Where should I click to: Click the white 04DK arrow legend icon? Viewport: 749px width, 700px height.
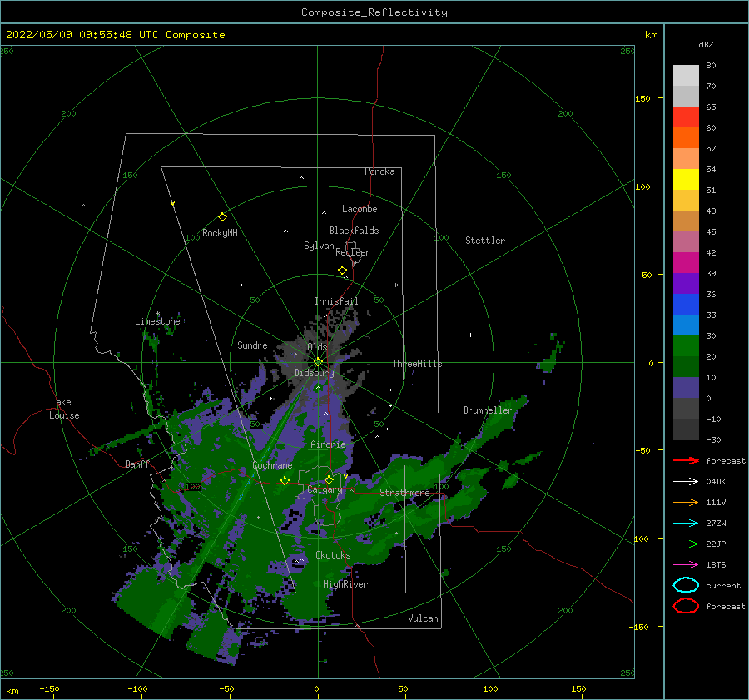[686, 481]
